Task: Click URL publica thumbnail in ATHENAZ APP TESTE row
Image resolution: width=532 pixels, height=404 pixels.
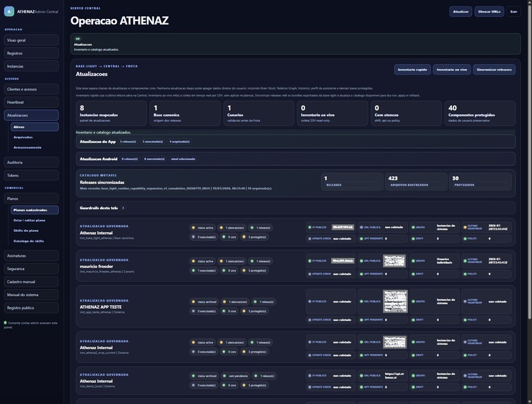Action: tap(395, 301)
